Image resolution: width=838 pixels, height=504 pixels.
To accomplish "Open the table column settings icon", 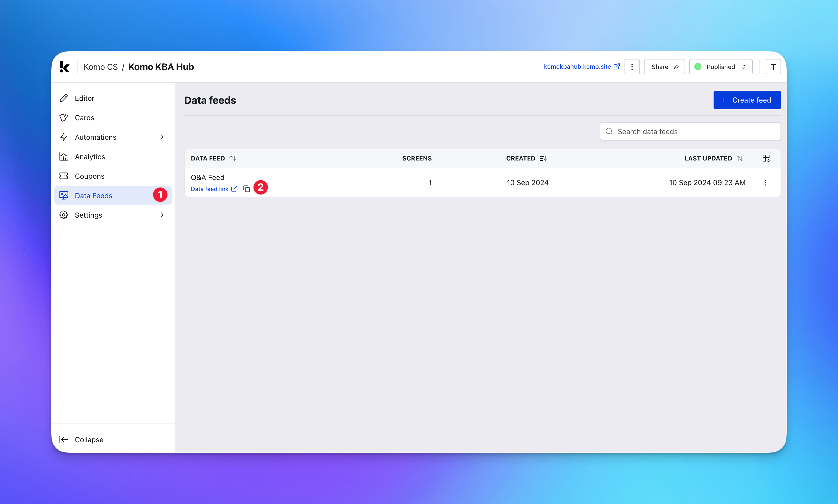I will tap(766, 158).
